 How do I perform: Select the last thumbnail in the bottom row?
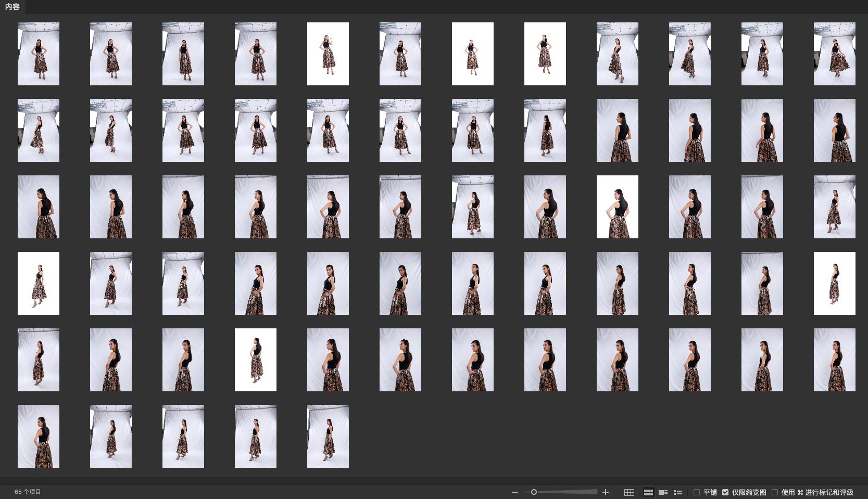pos(328,436)
